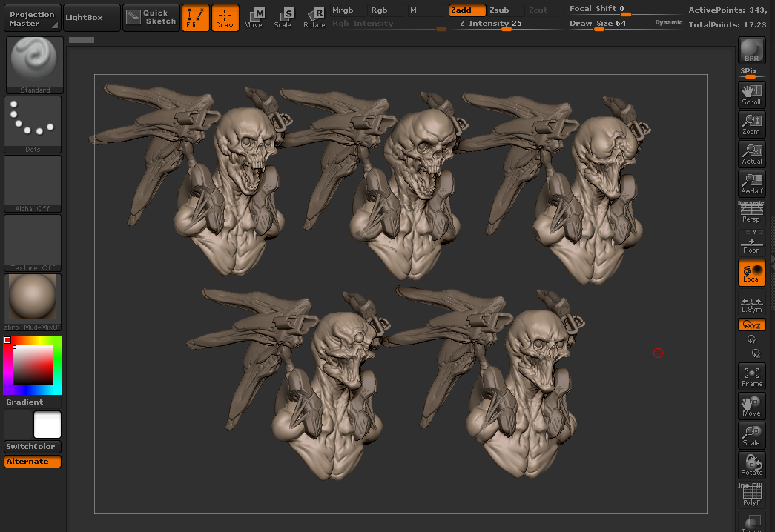Toggle XYZ rotation mode
The image size is (775, 532).
point(752,325)
